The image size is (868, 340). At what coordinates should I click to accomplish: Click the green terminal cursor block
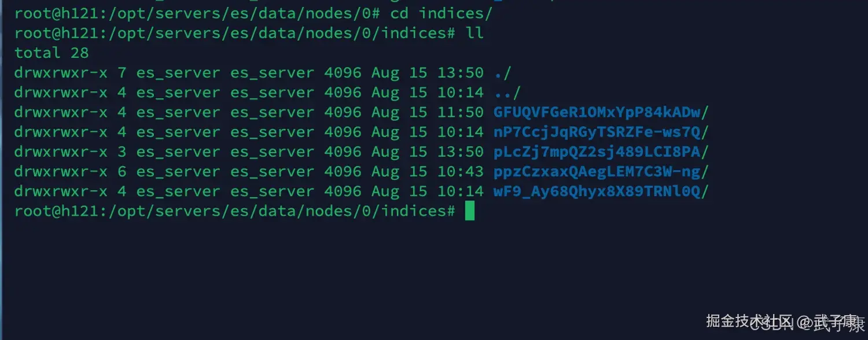point(469,211)
